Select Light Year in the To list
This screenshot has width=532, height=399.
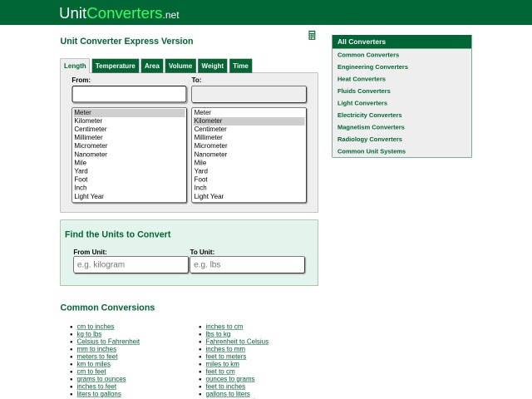(249, 196)
